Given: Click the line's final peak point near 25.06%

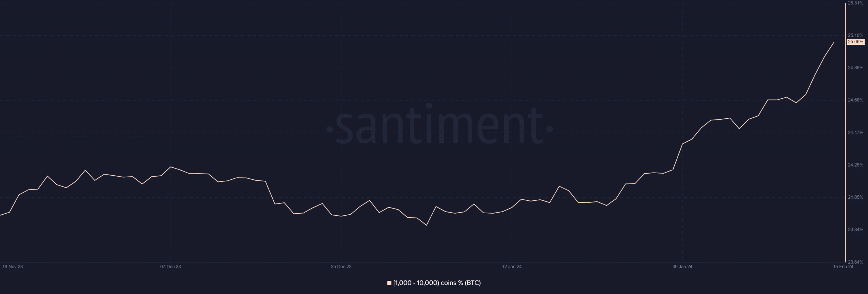Looking at the screenshot, I should 834,42.
